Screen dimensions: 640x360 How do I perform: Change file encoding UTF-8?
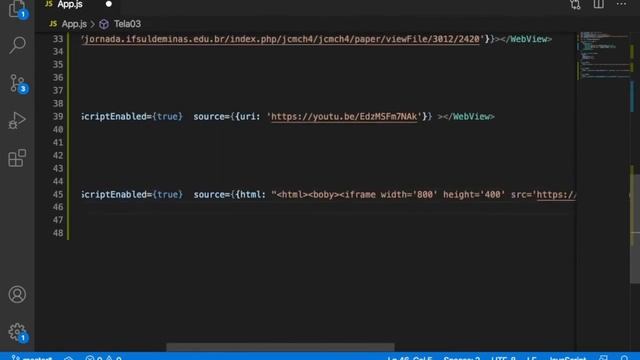(503, 358)
